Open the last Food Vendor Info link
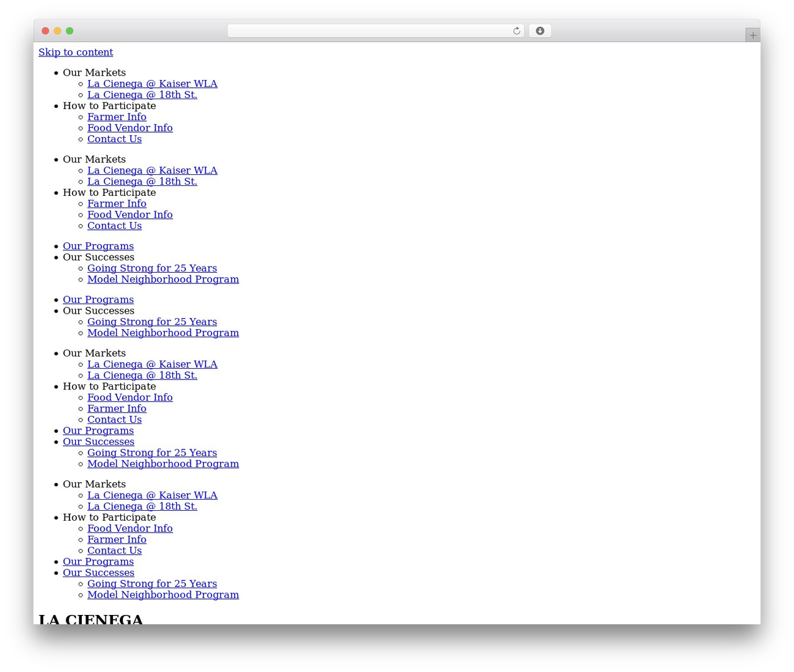 (130, 529)
